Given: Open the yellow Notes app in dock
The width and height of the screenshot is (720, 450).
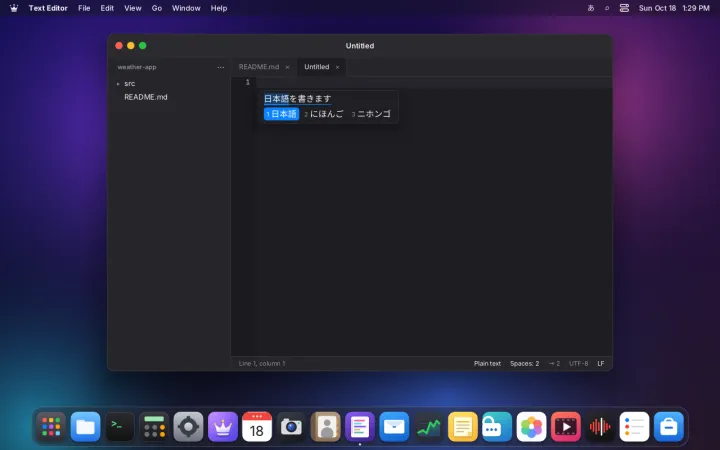Looking at the screenshot, I should 463,427.
